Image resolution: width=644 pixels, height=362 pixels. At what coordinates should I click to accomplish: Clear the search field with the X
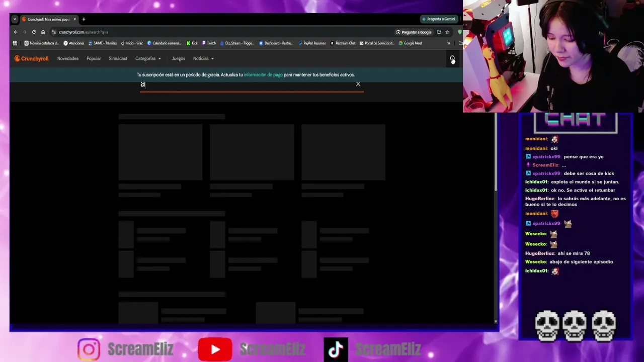(x=358, y=84)
